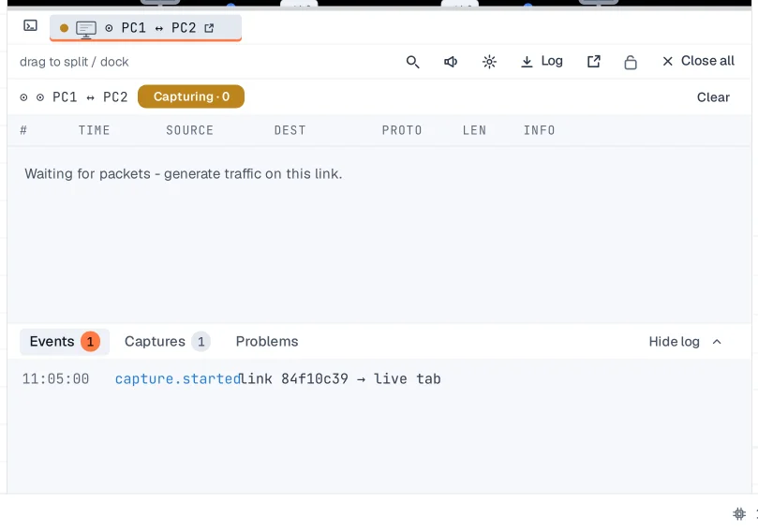This screenshot has height=532, width=758.
Task: Collapse the log with Hide log
Action: click(x=685, y=342)
